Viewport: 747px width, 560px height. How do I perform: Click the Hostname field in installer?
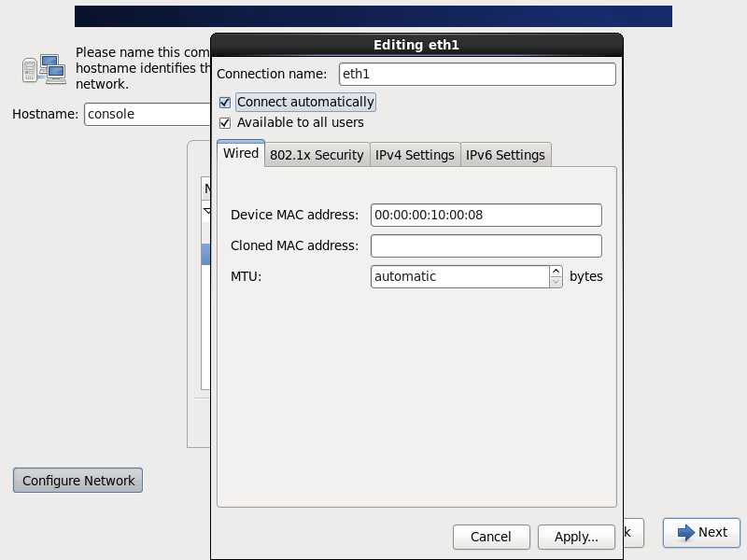(x=148, y=114)
